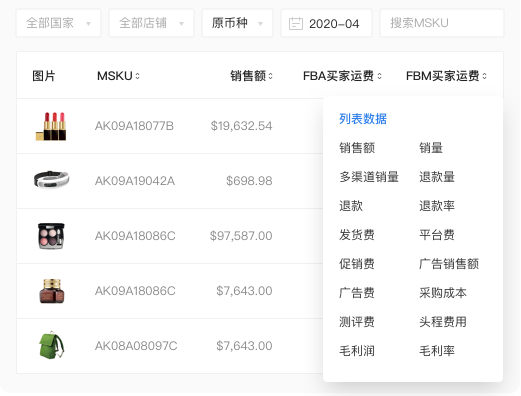Choose 测评费 in the column list
Screen dimensions: 521x396
coord(357,322)
